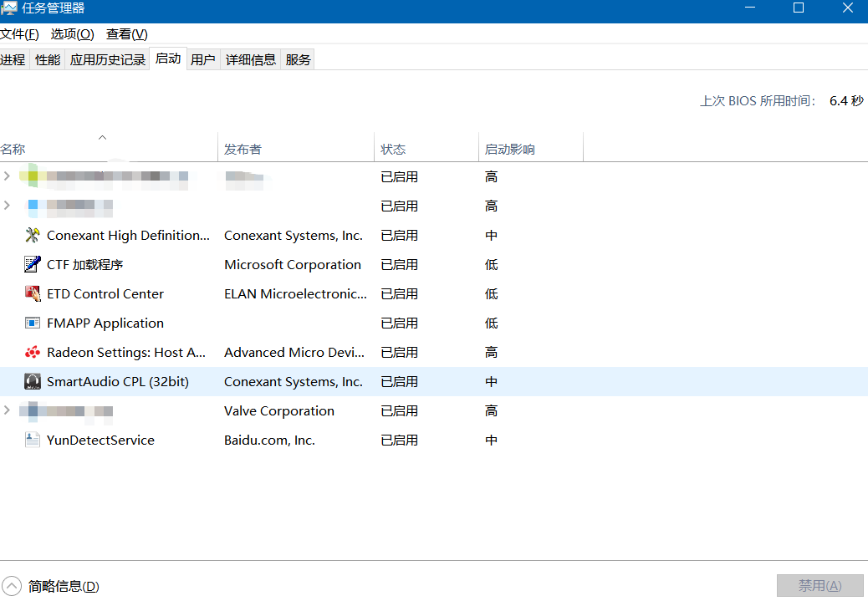Click the SmartAudio CPL headphone icon

(x=33, y=382)
